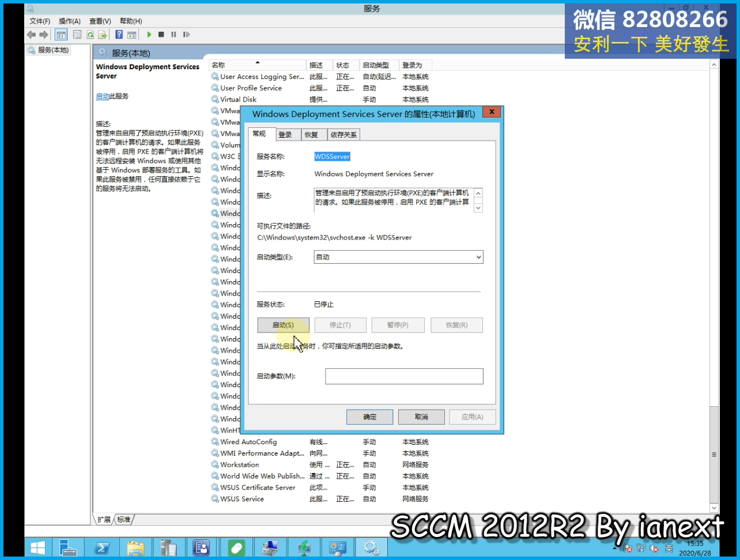The image size is (740, 560).
Task: Switch to the 标准 view tab
Action: [124, 520]
